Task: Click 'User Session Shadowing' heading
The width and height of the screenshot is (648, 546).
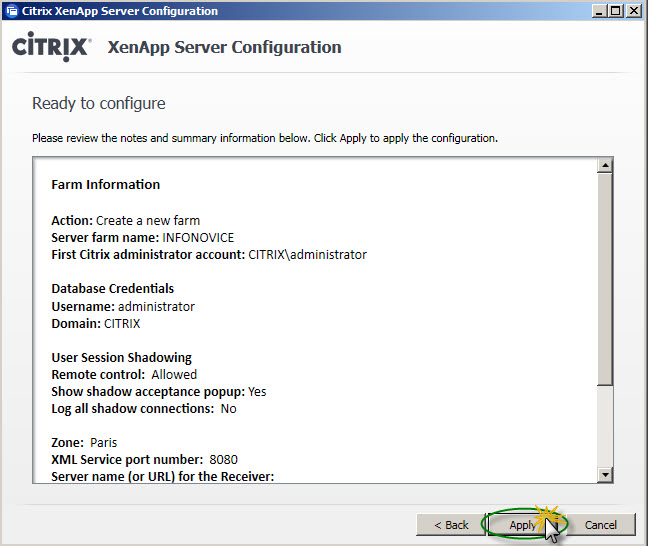Action: click(122, 358)
